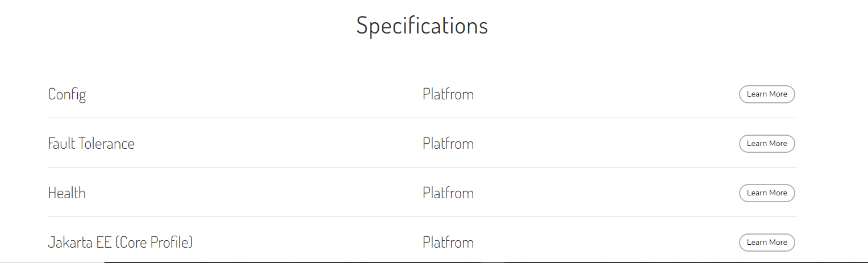Click the word Tolerance in second row
868x263 pixels.
point(108,144)
